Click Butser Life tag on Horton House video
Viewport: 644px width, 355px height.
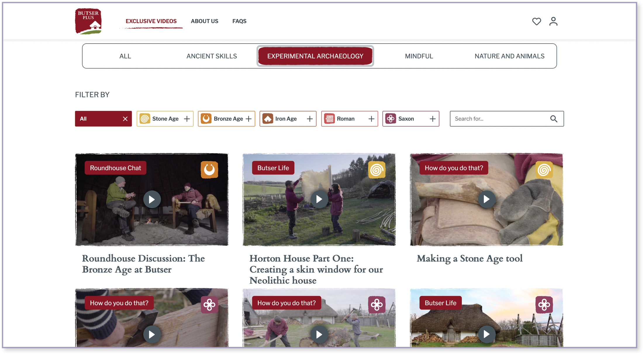(273, 168)
